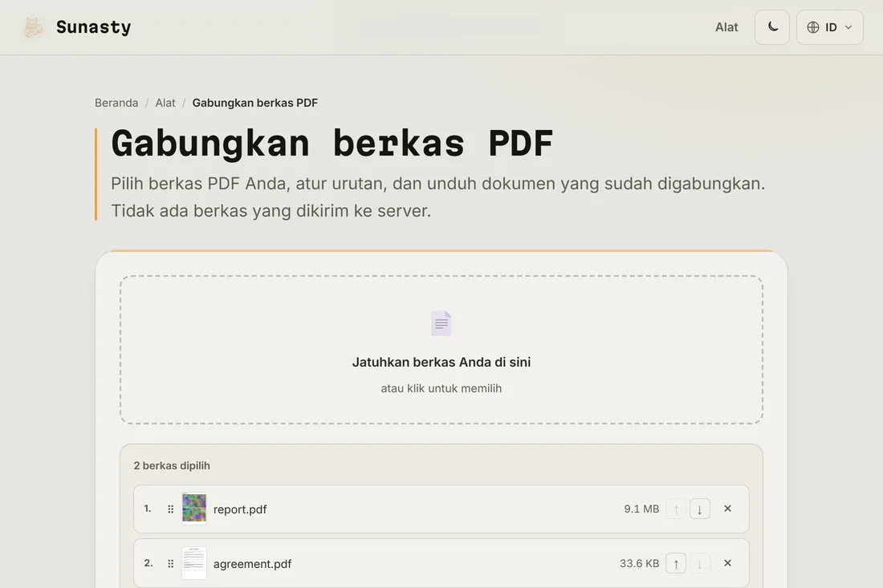The image size is (883, 588).
Task: Click the Gabungkan berkas PDF breadcrumb text
Action: [x=255, y=103]
